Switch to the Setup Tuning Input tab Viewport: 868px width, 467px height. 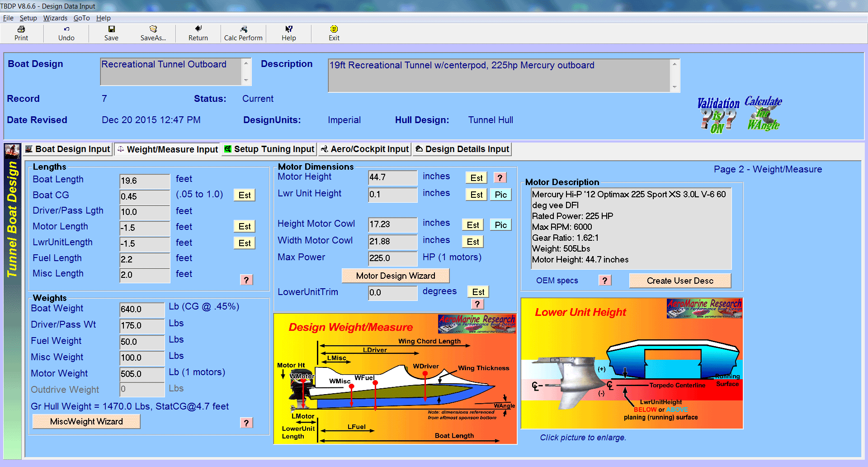(x=269, y=149)
